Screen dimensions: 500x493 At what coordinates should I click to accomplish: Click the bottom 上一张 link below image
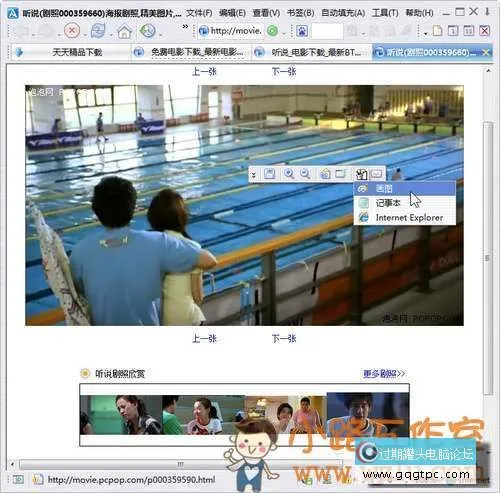[204, 339]
